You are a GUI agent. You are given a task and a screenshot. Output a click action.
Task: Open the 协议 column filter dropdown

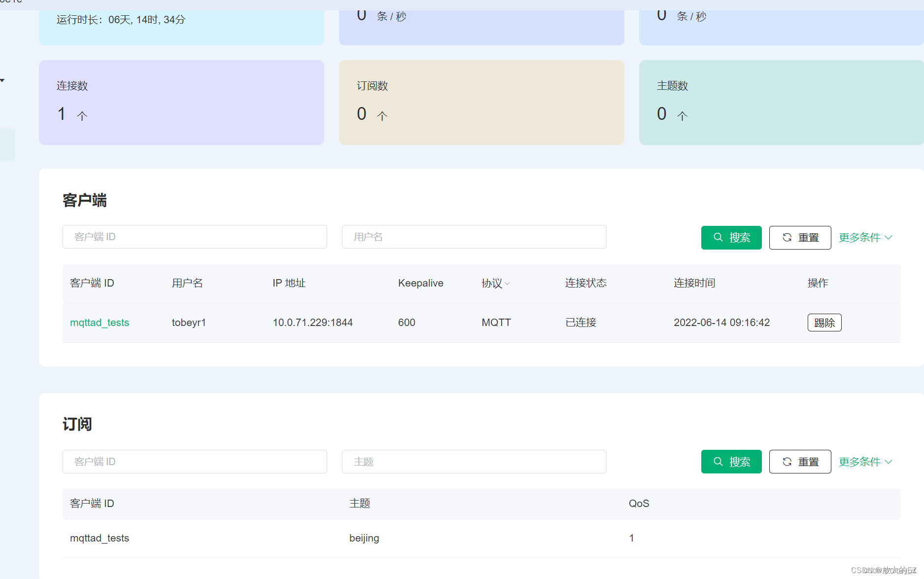[x=508, y=284]
